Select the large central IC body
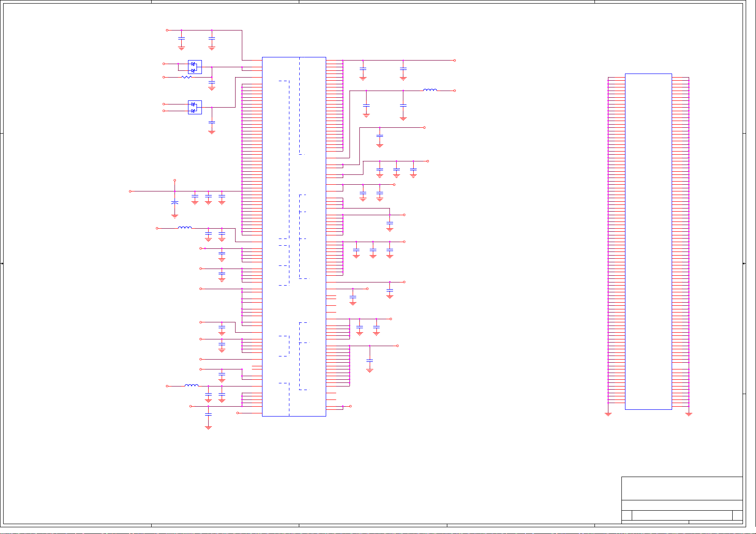The image size is (756, 534). click(294, 237)
